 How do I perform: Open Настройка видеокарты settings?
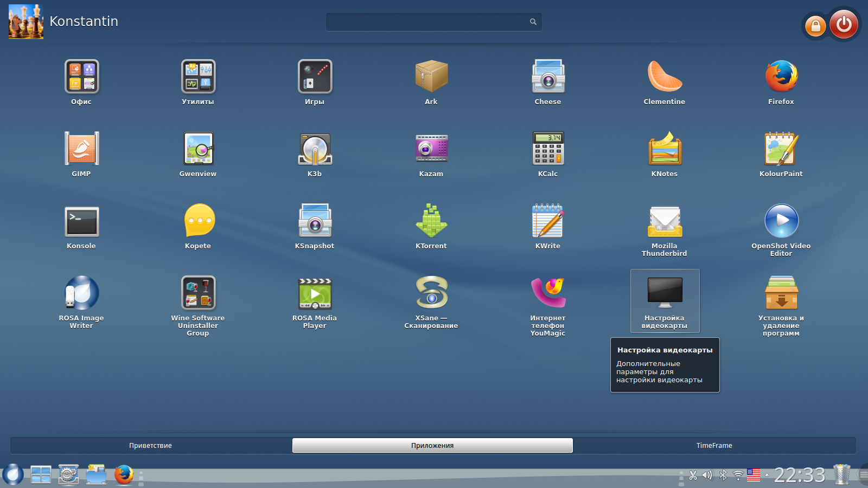[x=665, y=301]
